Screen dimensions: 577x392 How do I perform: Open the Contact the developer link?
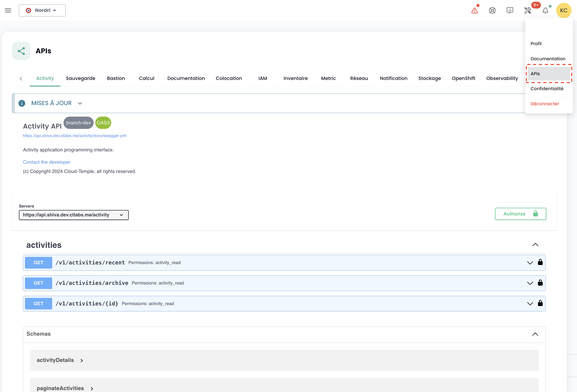(x=47, y=162)
